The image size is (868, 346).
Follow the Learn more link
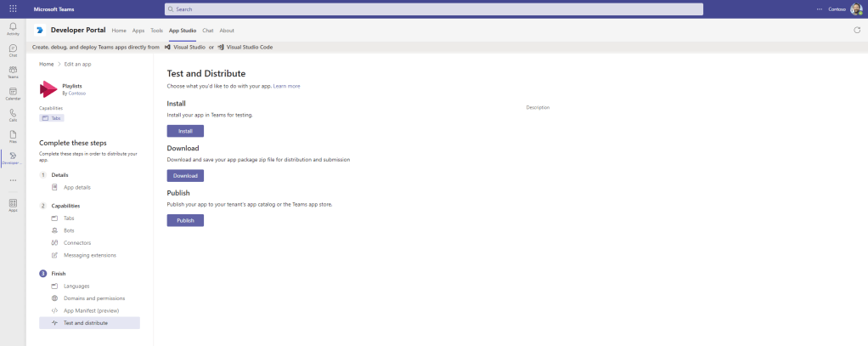(286, 86)
